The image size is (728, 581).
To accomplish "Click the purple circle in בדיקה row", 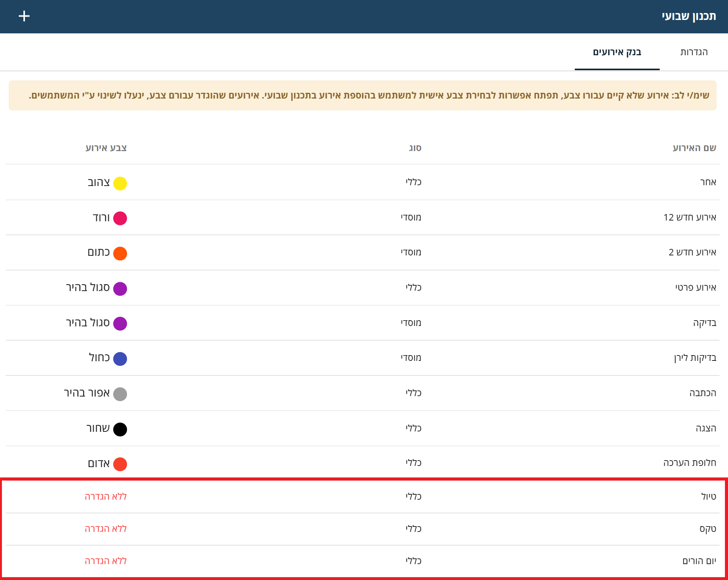I will (x=120, y=324).
